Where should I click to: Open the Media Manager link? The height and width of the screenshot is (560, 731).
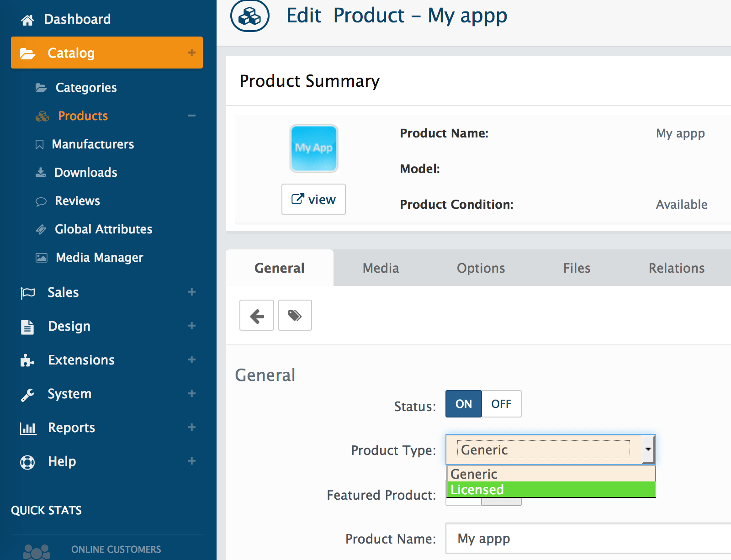coord(100,258)
